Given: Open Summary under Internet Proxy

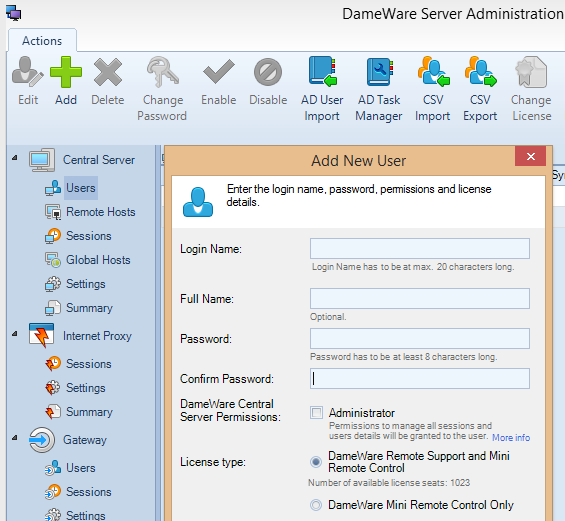Looking at the screenshot, I should click(89, 412).
